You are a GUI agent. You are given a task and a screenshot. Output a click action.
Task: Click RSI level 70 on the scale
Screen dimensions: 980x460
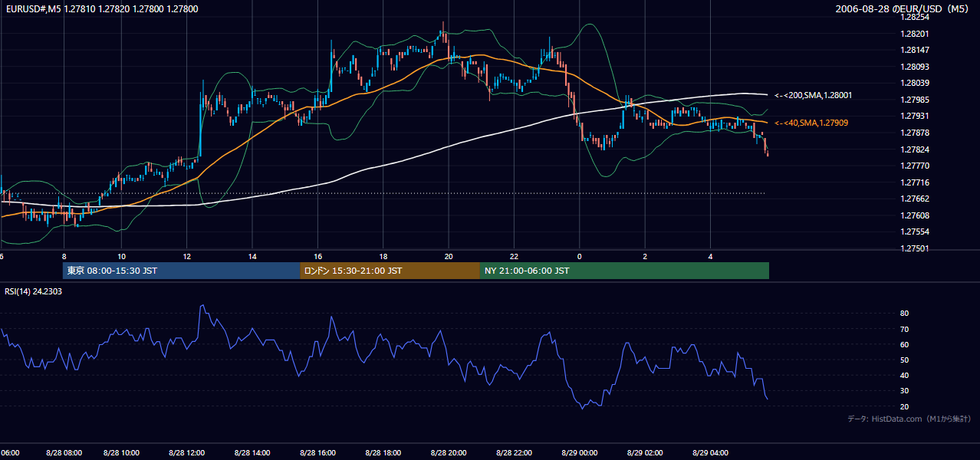(904, 329)
